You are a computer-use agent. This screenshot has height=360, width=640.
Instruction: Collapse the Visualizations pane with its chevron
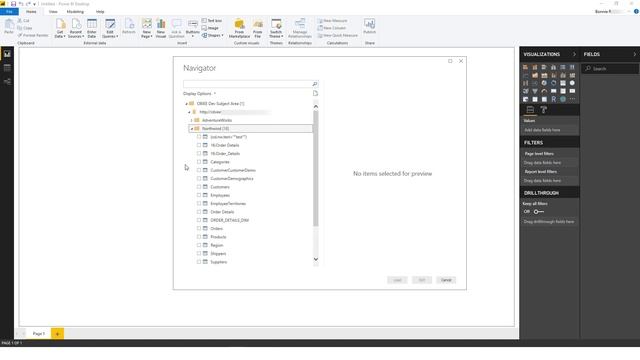[574, 54]
